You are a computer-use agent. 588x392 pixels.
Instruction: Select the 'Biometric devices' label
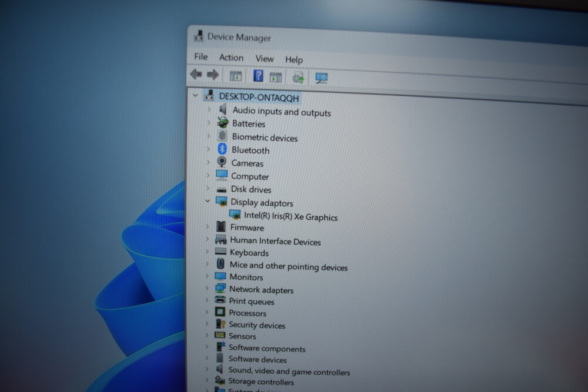pos(265,138)
